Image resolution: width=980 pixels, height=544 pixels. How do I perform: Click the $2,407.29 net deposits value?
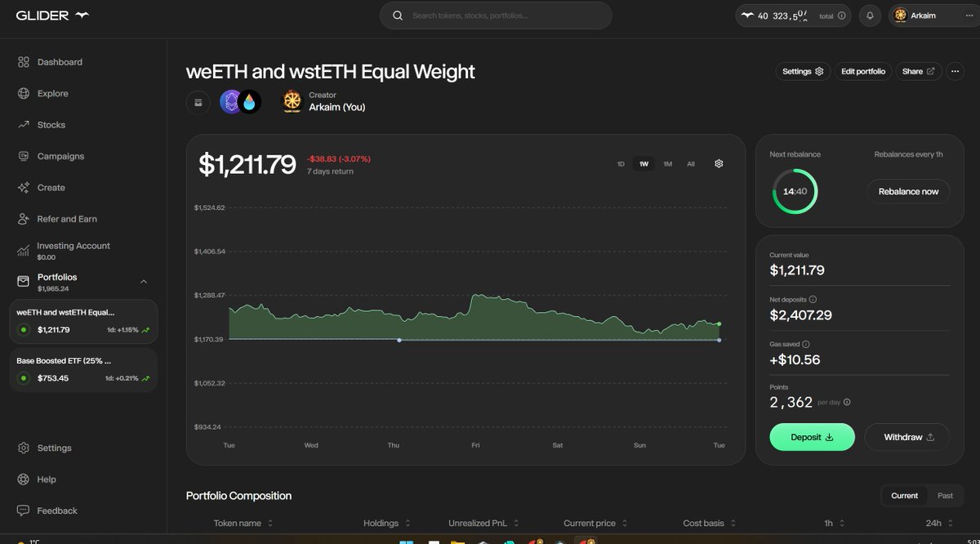click(x=801, y=314)
